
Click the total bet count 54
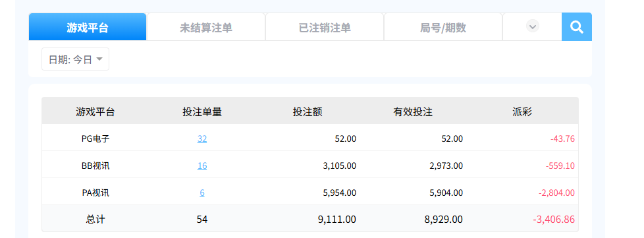coord(202,220)
